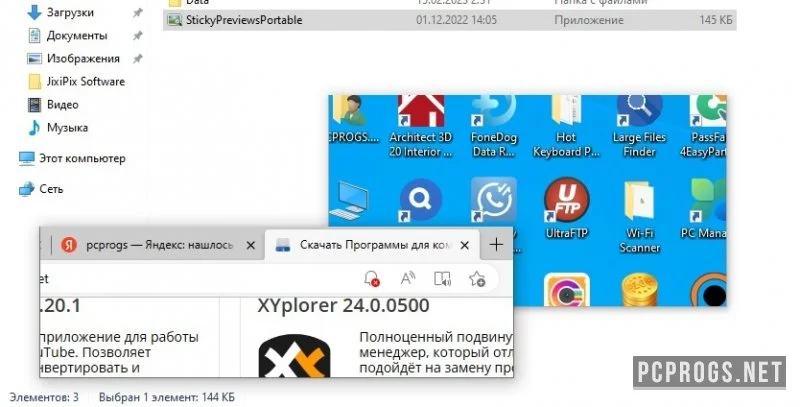This screenshot has width=800, height=407.
Task: Launch PC Manager desktop shortcut
Action: tap(706, 210)
